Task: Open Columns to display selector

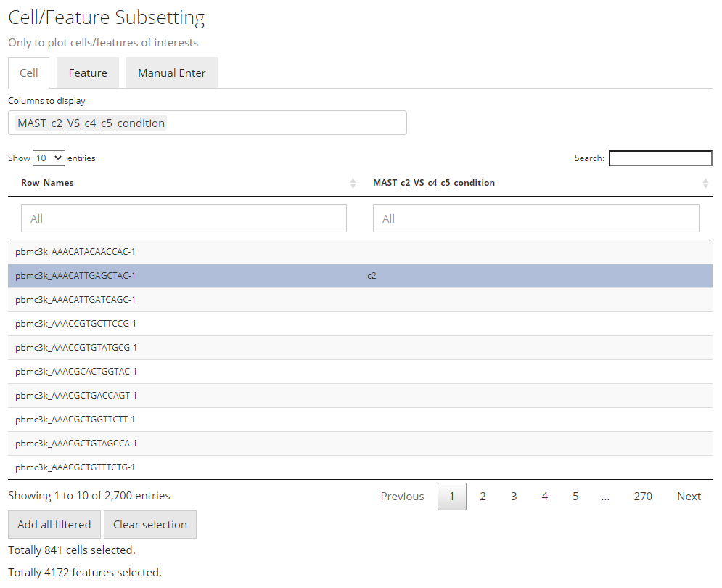Action: [x=207, y=123]
